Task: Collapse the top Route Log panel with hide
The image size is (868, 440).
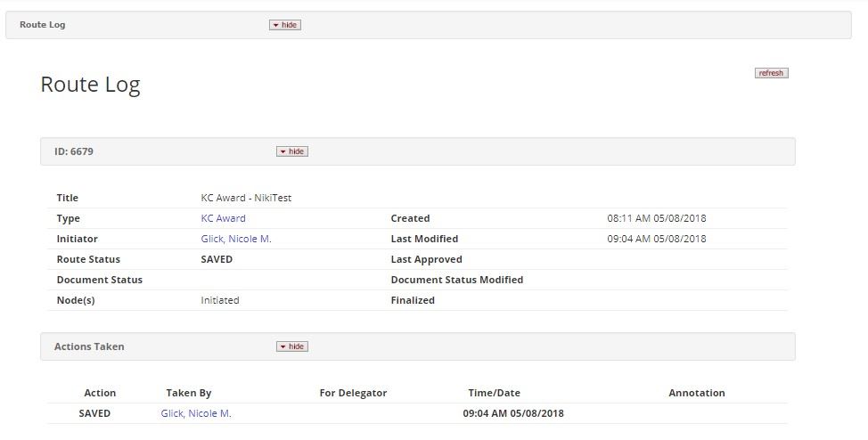Action: coord(285,25)
